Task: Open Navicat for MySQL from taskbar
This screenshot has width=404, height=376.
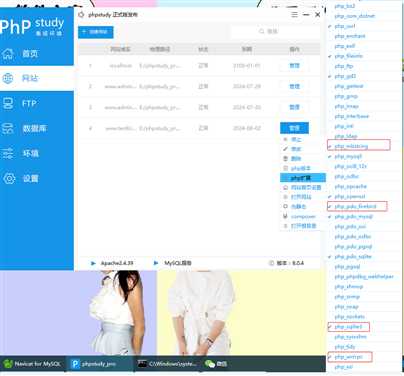Action: tap(33, 364)
